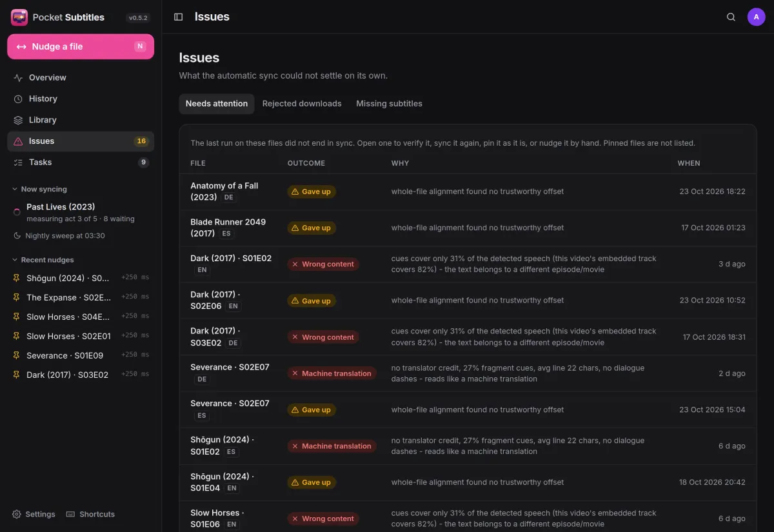This screenshot has height=532, width=774.
Task: Click Machine translation badge for Shōgun S01E02
Action: (332, 446)
